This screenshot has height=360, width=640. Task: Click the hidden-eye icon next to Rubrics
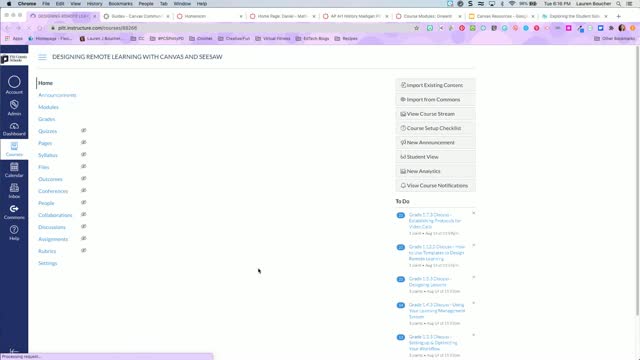point(84,251)
